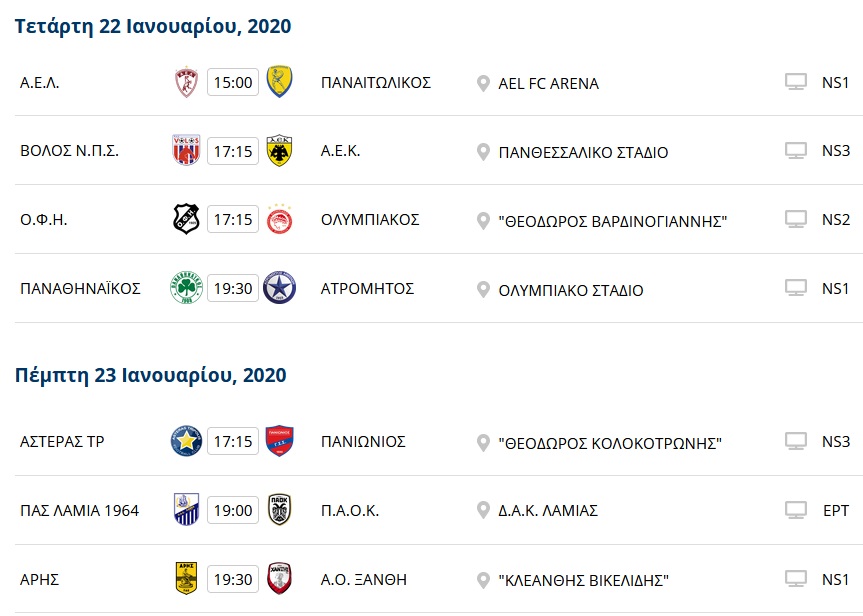The width and height of the screenshot is (863, 616).
Task: Select the ΠΑΝΘΕΣΣΑΛΙΚΟ ΣΤΑΔΙΟ venue link
Action: (583, 153)
